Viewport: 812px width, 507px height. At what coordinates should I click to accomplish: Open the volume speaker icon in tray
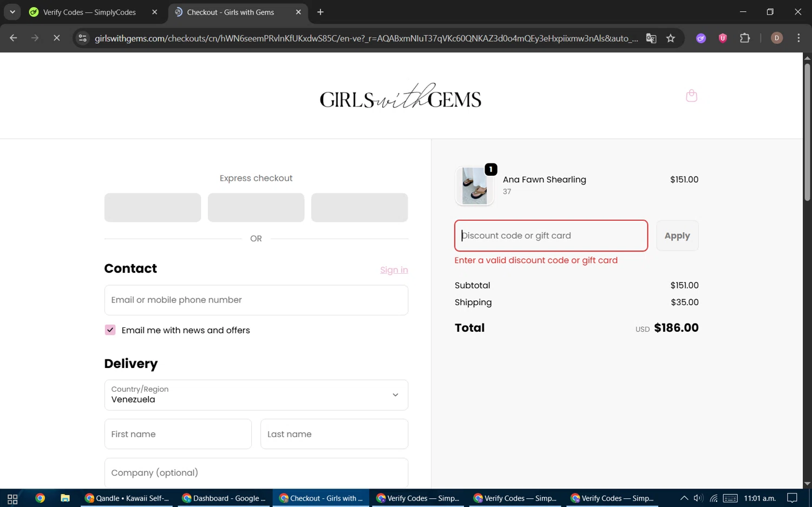698,498
